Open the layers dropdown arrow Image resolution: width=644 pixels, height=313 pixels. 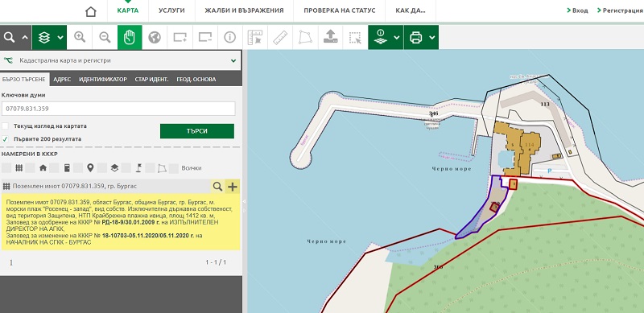tap(61, 37)
